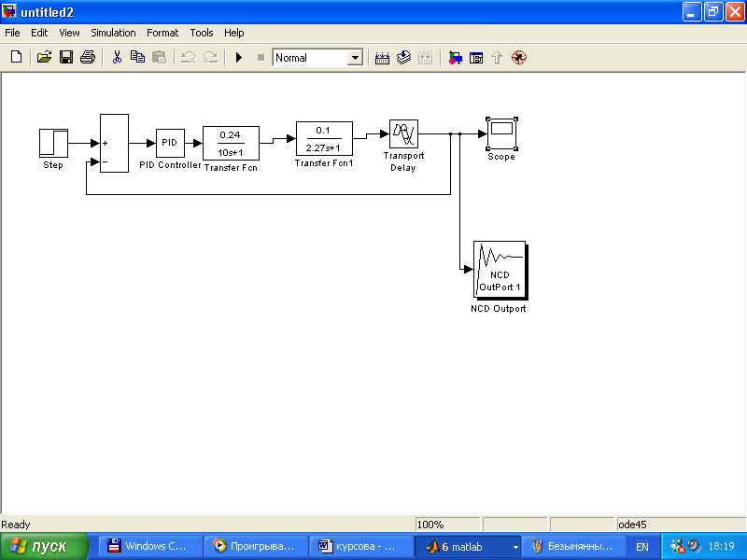This screenshot has height=560, width=747.
Task: Open the Help menu
Action: click(234, 33)
